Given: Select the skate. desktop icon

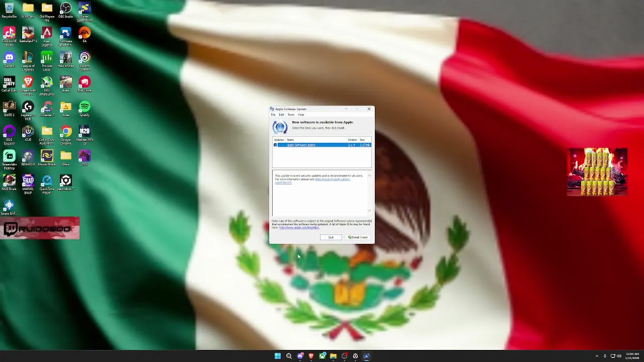Looking at the screenshot, I should 66,84.
